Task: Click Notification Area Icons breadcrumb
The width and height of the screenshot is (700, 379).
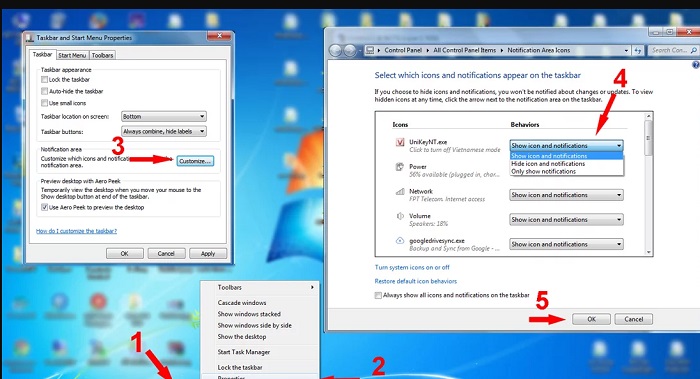Action: click(x=539, y=50)
